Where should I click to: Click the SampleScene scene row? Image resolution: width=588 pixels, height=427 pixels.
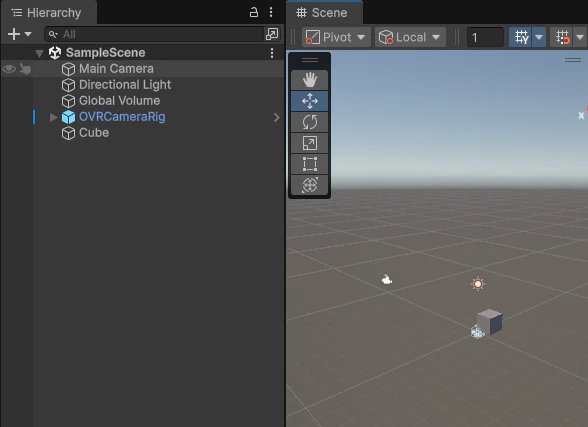pyautogui.click(x=142, y=53)
